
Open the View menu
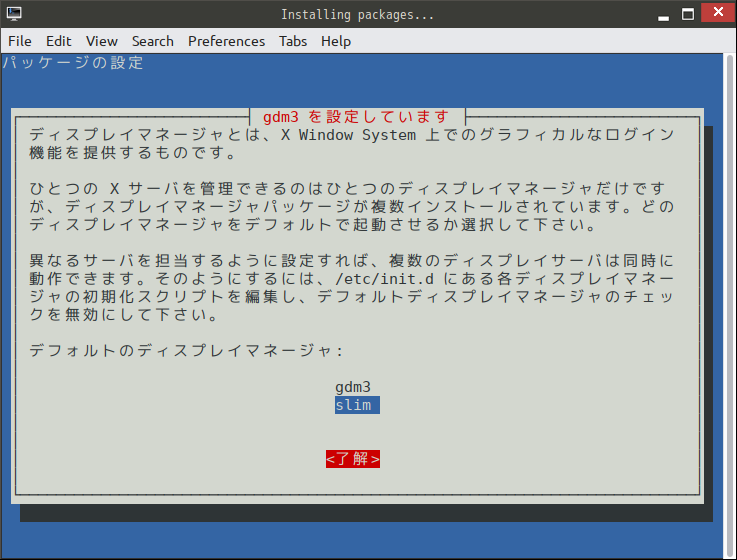(x=102, y=41)
